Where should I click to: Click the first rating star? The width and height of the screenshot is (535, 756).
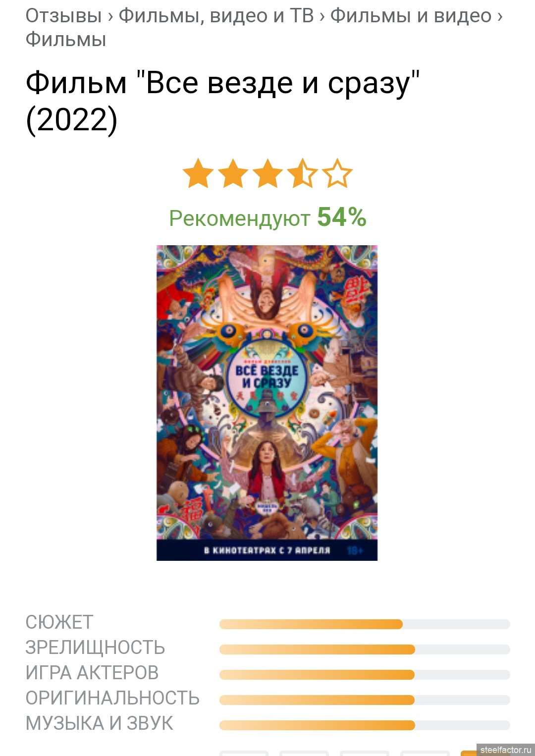198,173
